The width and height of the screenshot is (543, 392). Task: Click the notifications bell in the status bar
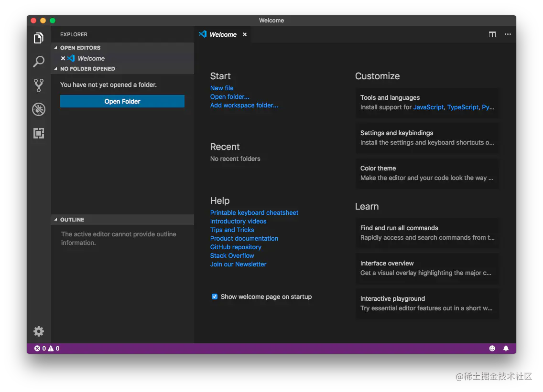[506, 348]
